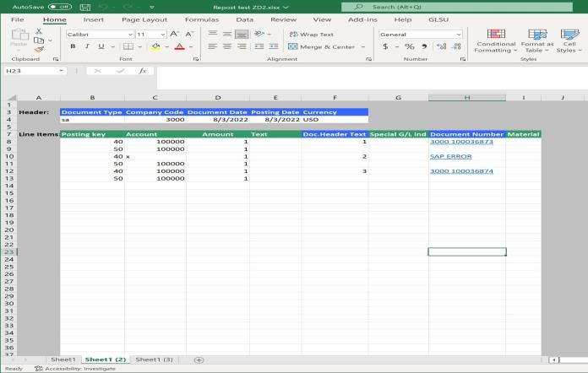Click the Center alignment icon

(227, 46)
